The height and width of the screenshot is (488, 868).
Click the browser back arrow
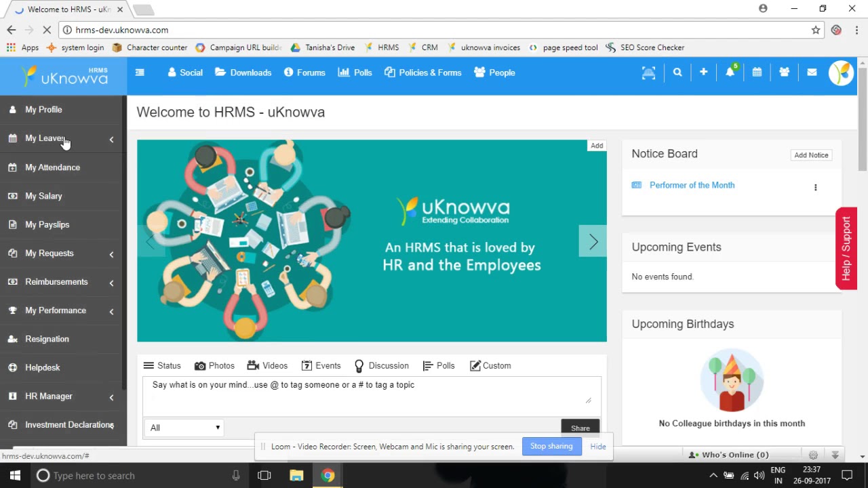pyautogui.click(x=11, y=30)
